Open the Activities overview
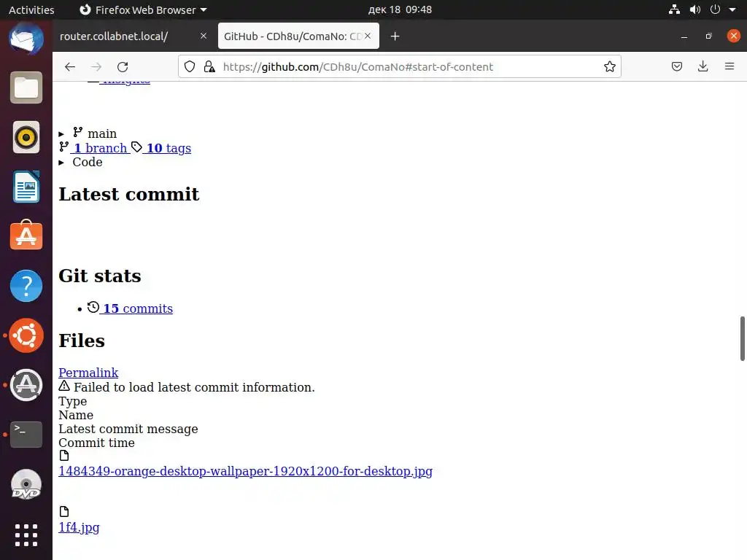The image size is (747, 560). (x=31, y=9)
